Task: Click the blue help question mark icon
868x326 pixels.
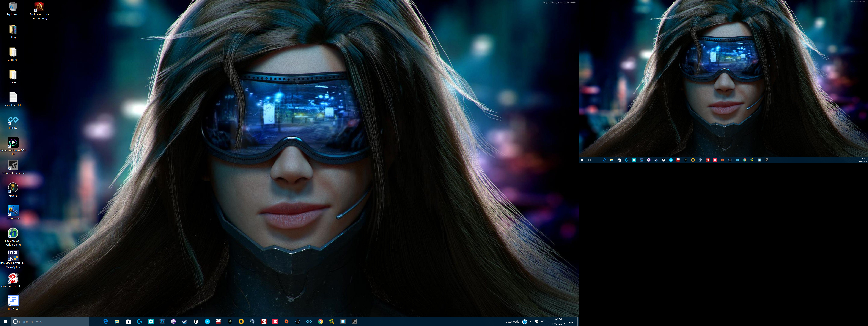Action: click(x=525, y=322)
